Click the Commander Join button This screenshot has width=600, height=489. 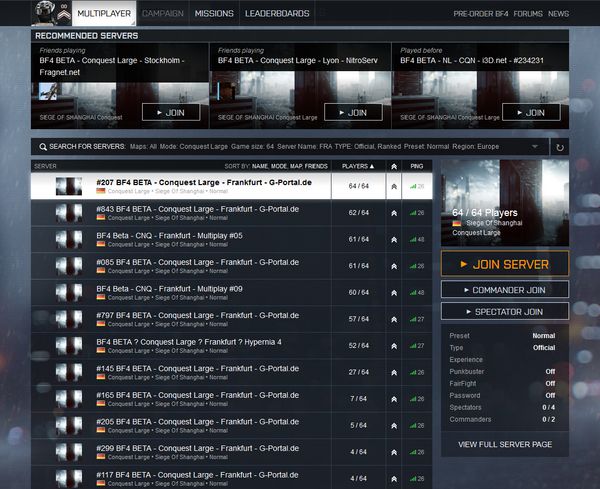[x=505, y=290]
